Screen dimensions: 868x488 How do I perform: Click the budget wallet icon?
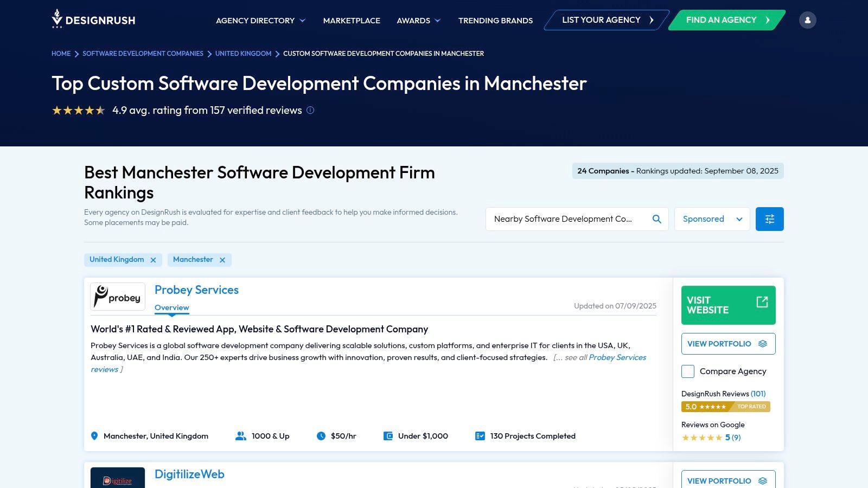point(388,436)
